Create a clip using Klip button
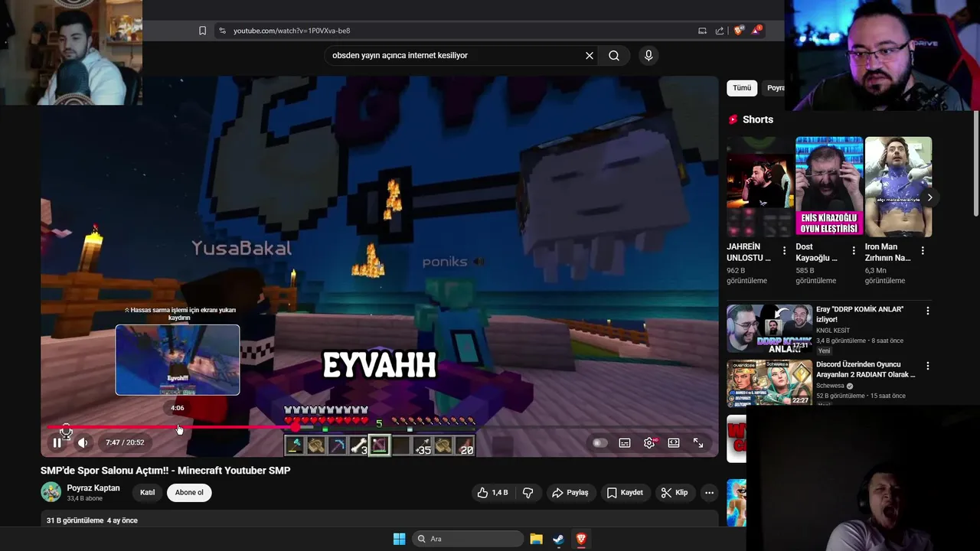This screenshot has width=980, height=551. click(675, 493)
